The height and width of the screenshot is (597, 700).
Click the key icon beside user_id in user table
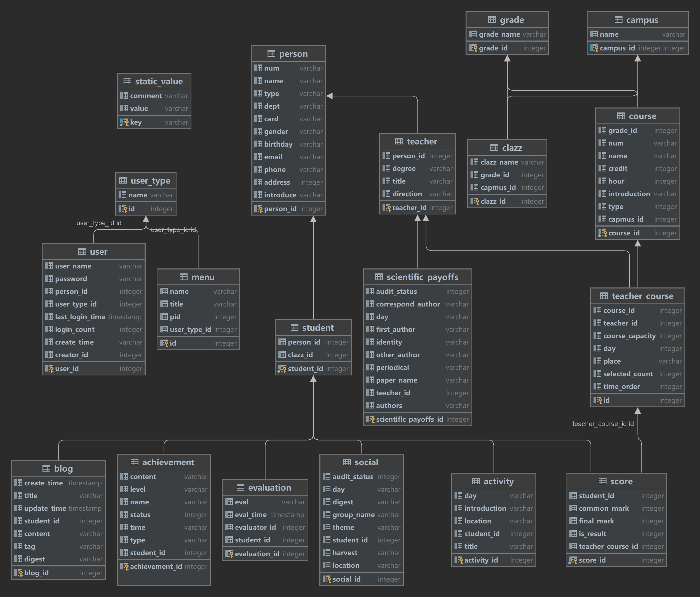click(49, 369)
